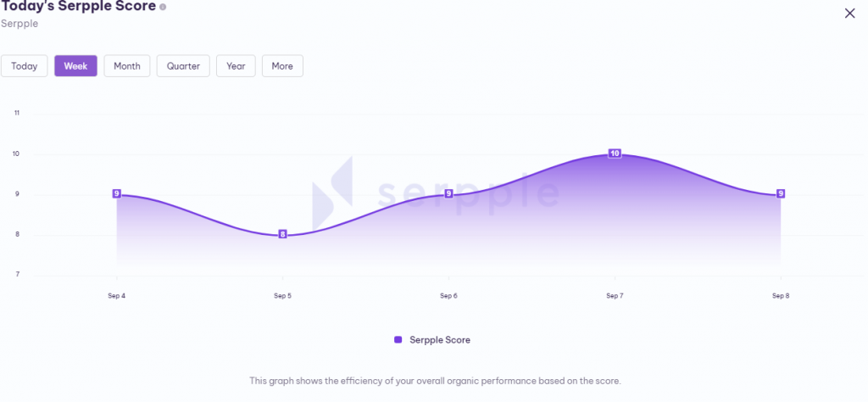
Task: Click the Sep 8 x-axis date label
Action: [x=781, y=296]
